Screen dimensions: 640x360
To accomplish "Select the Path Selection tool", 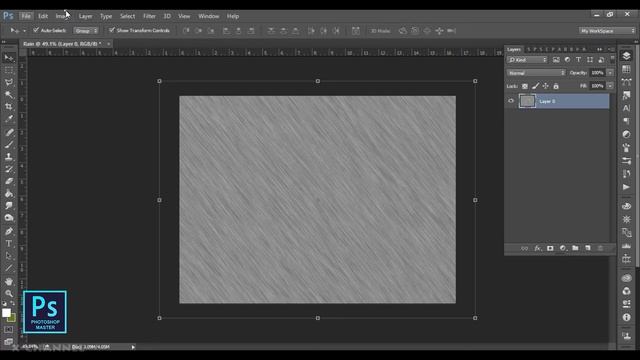I will click(9, 256).
